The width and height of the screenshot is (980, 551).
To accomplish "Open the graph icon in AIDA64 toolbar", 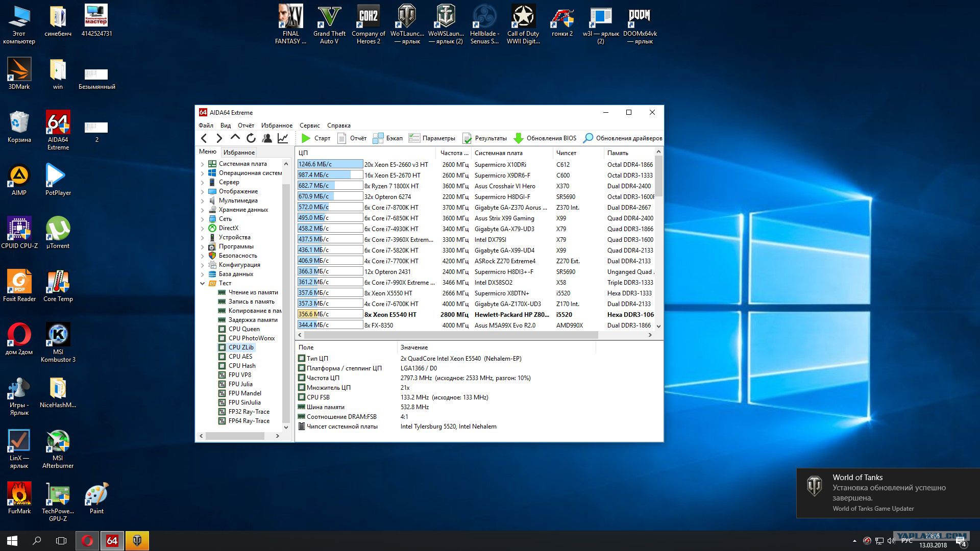I will [283, 138].
